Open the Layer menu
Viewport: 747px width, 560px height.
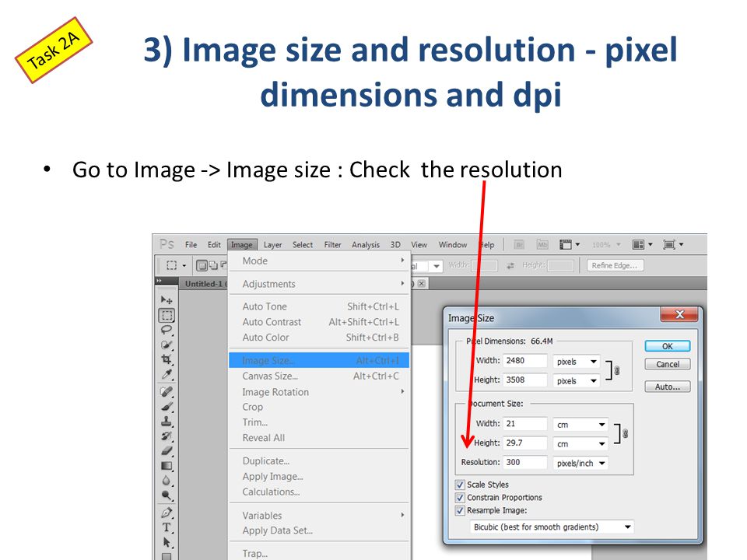coord(272,245)
